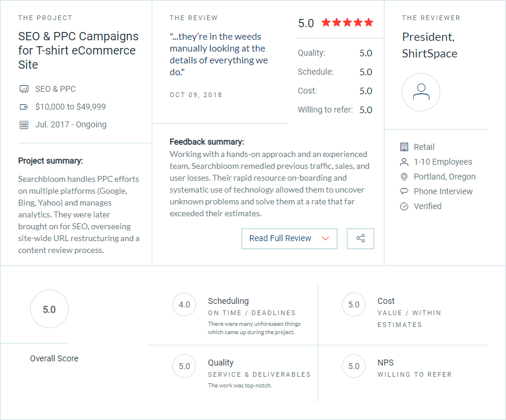Viewport: 506px width, 420px height.
Task: Click the SEO & PPC presentation icon
Action: coord(24,89)
